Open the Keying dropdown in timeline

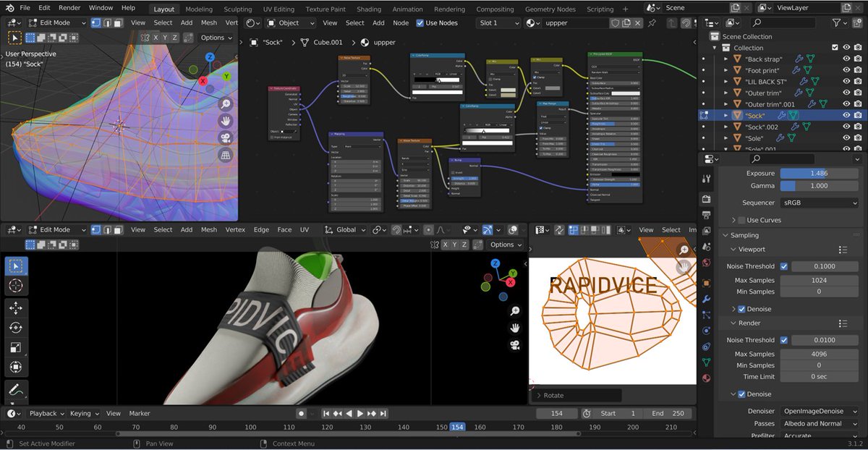click(84, 413)
